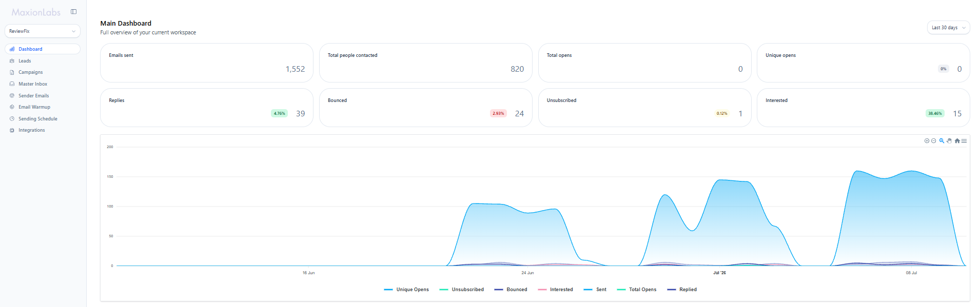Viewport: 980px width, 307px height.
Task: Click the Replies count 39
Action: coord(301,114)
